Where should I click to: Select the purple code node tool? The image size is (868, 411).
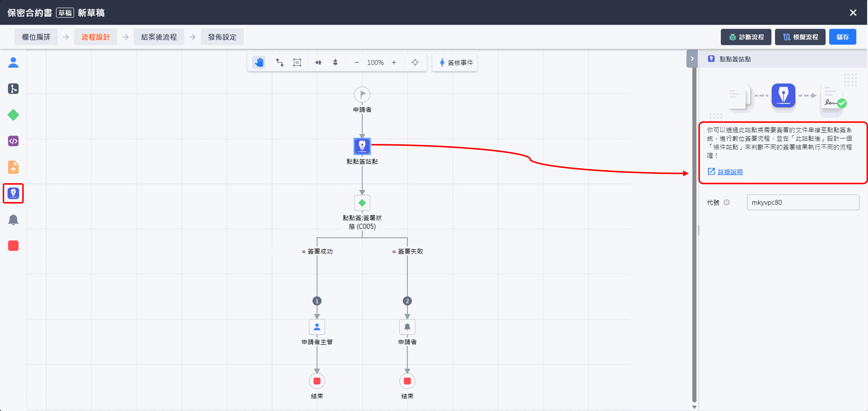(x=13, y=141)
